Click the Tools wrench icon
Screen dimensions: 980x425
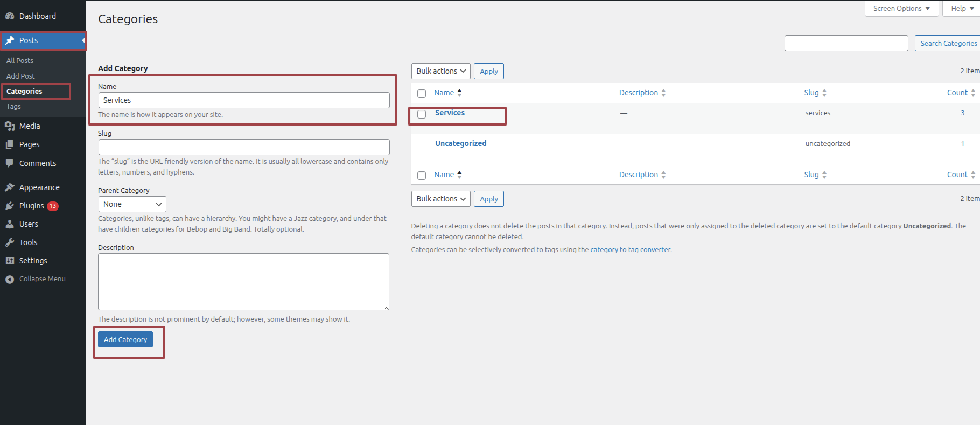click(10, 242)
